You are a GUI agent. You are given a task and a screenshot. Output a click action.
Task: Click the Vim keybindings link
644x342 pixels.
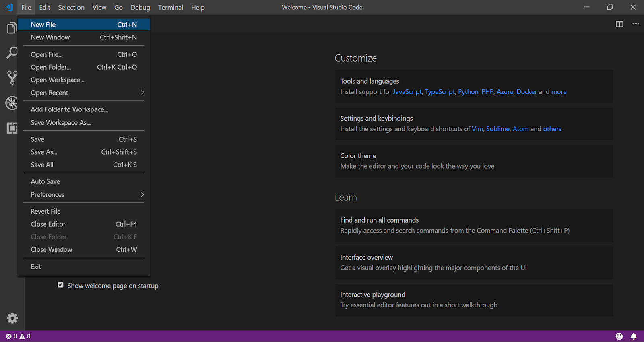tap(477, 129)
